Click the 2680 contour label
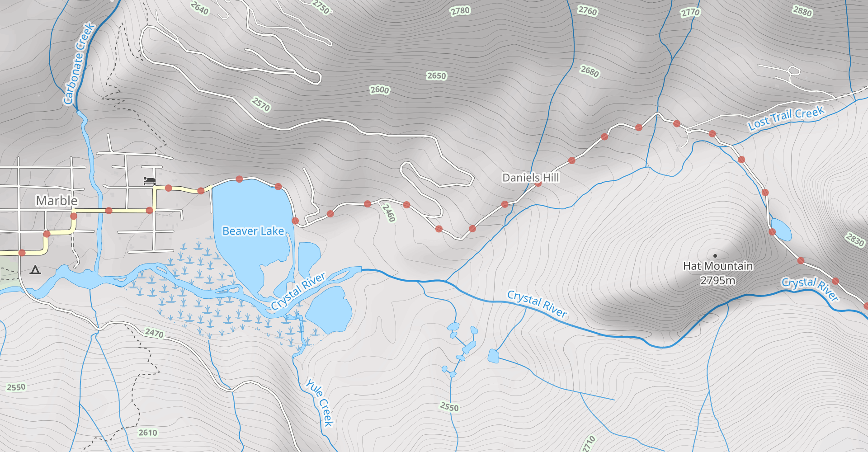Image resolution: width=868 pixels, height=452 pixels. tap(590, 71)
